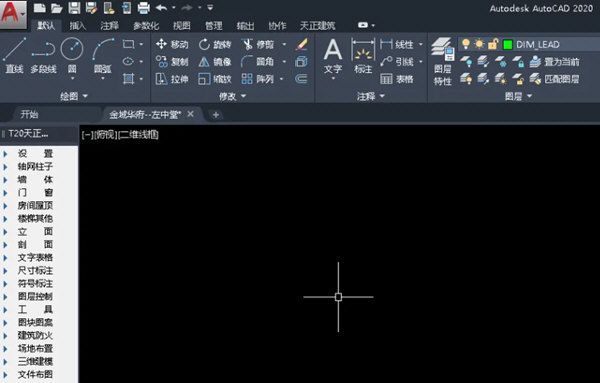The image size is (600, 383).
Task: Save the drawing with the floppy disk icon
Action: tap(74, 8)
